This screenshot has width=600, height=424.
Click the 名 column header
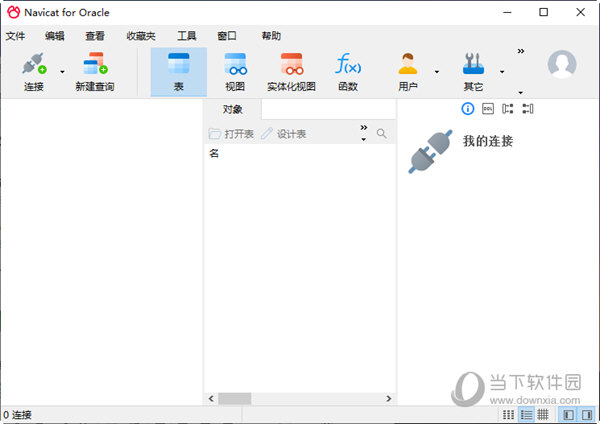214,153
